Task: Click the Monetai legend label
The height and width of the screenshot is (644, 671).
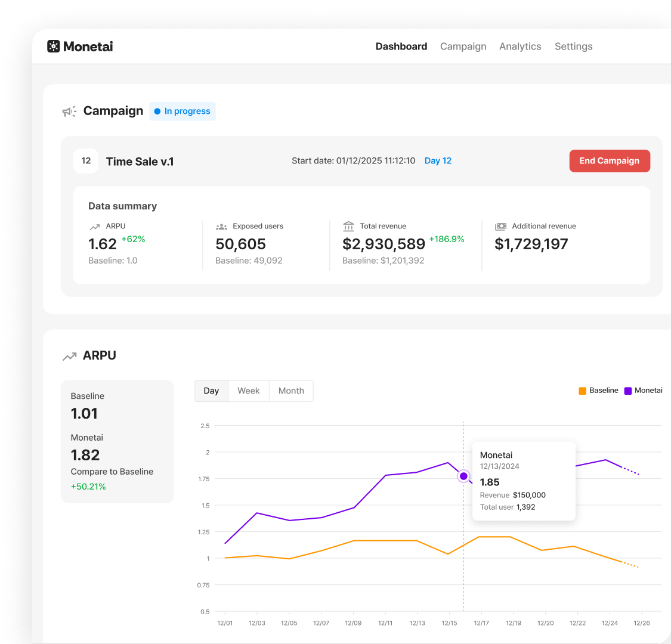Action: [648, 390]
